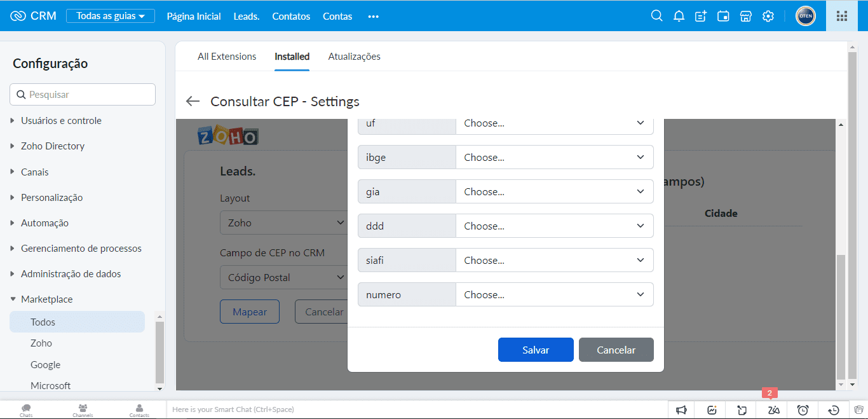
Task: Click the Salvar button
Action: point(536,350)
